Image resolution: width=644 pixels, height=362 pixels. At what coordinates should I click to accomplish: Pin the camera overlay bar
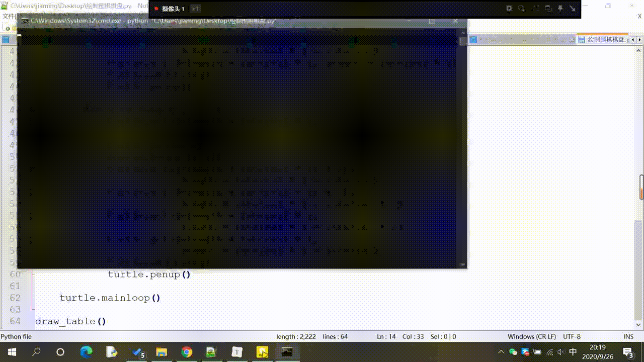coord(559,9)
